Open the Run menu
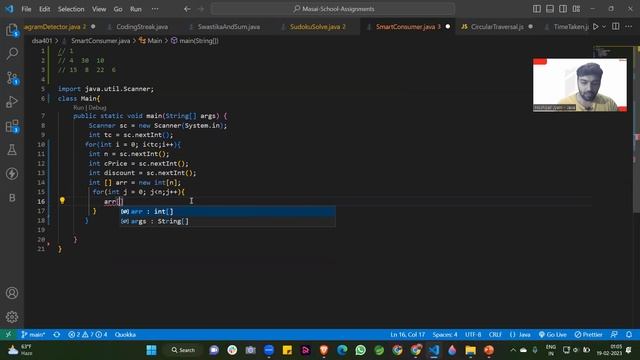640x360 pixels. tap(136, 9)
